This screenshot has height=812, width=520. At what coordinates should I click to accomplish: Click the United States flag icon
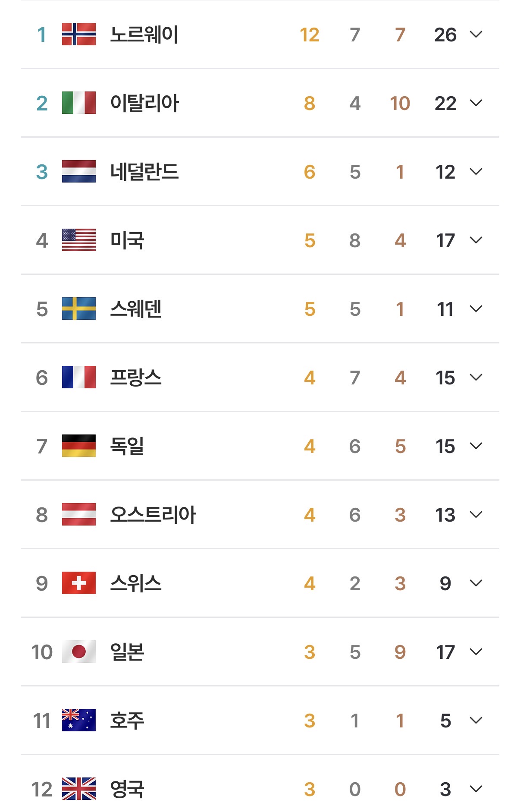[x=79, y=240]
